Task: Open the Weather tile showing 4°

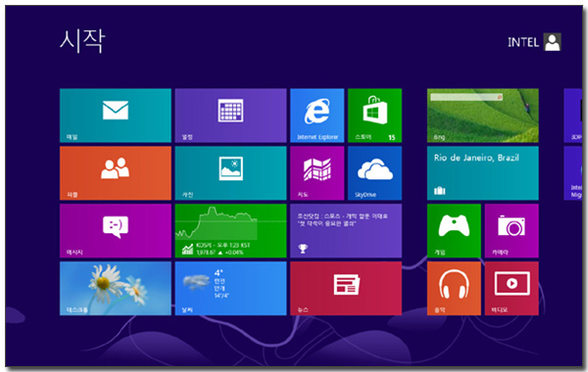Action: point(230,289)
